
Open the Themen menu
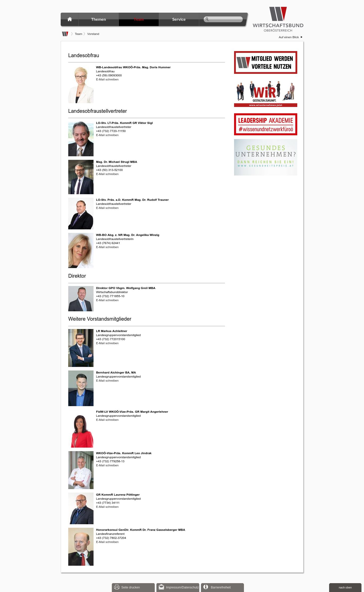(x=99, y=19)
